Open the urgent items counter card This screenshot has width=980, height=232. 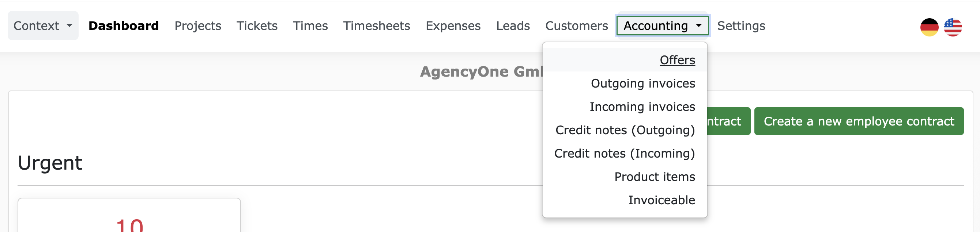[x=129, y=220]
